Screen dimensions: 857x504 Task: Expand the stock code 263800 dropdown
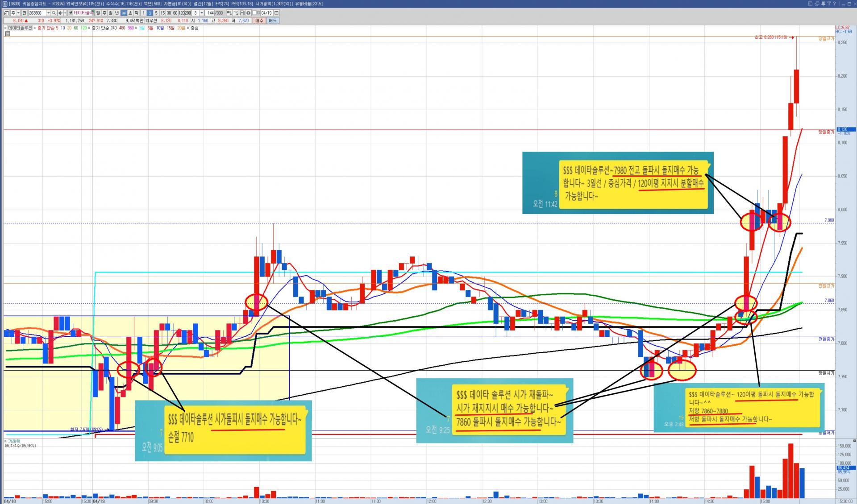[48, 13]
